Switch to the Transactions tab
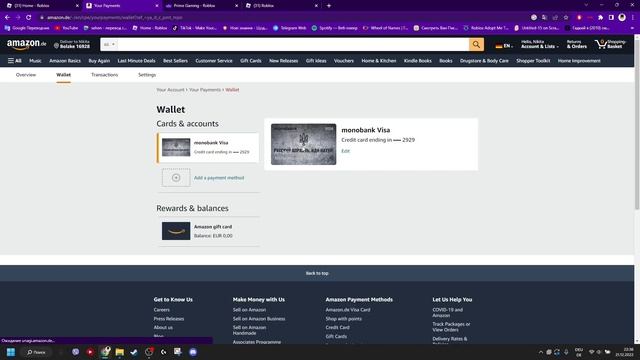The width and height of the screenshot is (640, 360). [x=104, y=75]
